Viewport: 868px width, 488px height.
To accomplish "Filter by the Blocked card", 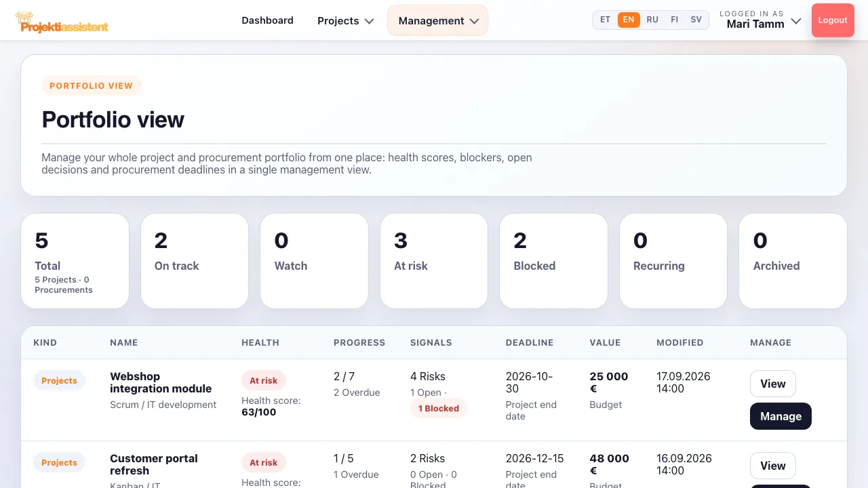I will tap(553, 261).
